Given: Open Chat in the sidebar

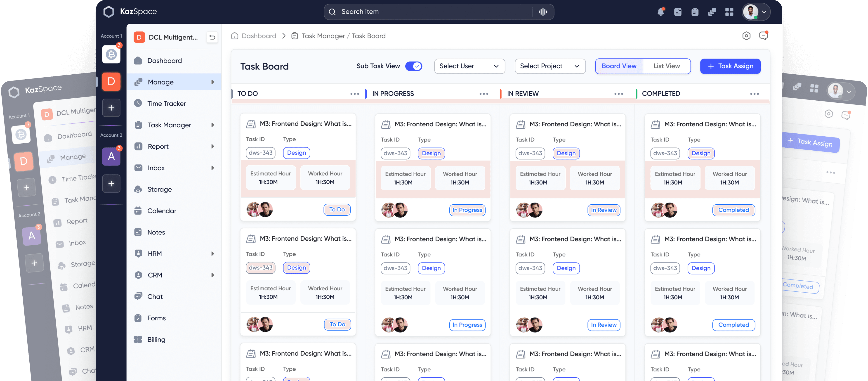Looking at the screenshot, I should (x=174, y=296).
